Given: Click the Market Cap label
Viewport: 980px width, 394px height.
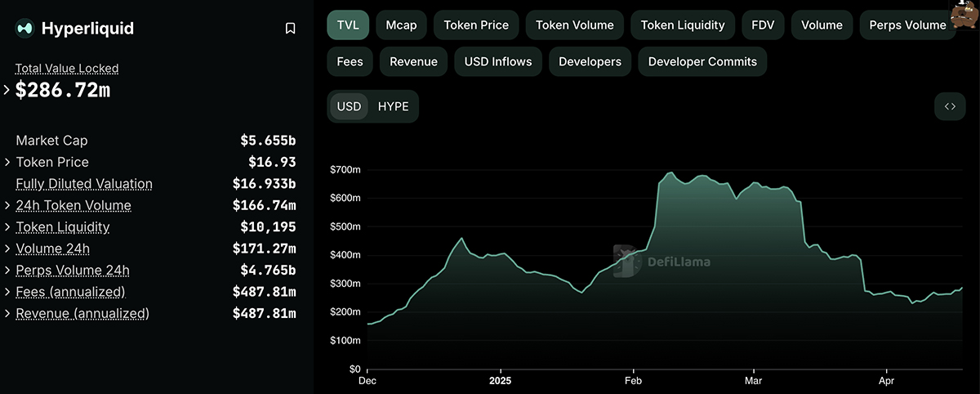Looking at the screenshot, I should pyautogui.click(x=51, y=141).
